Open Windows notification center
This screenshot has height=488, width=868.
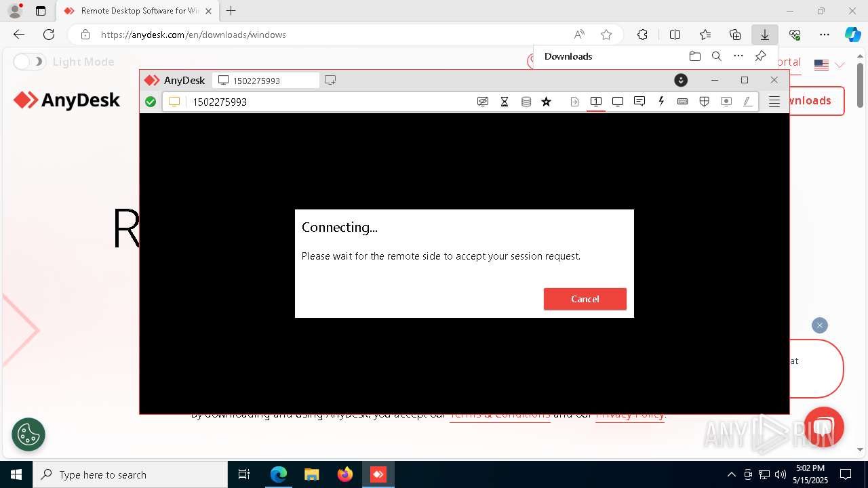846,474
